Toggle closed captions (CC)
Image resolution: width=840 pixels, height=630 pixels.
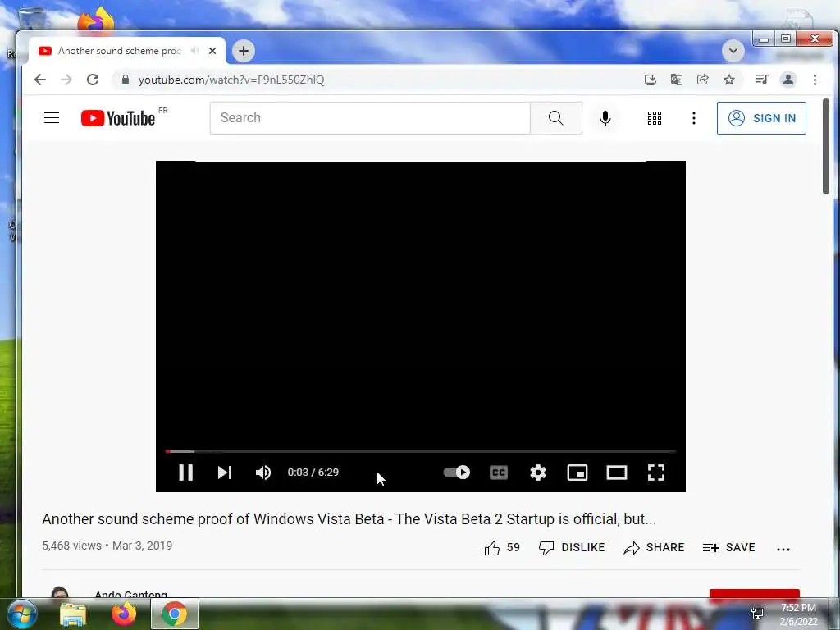pos(499,472)
